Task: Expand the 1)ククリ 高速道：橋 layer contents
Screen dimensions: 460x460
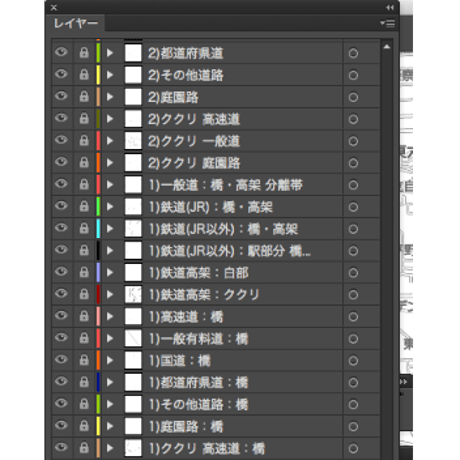Action: click(110, 448)
